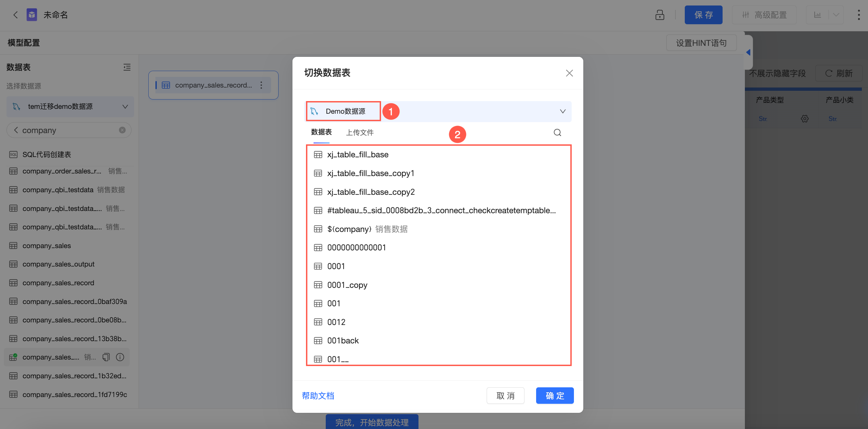
Task: Open three-dot menu on company_sales_record node
Action: (261, 85)
